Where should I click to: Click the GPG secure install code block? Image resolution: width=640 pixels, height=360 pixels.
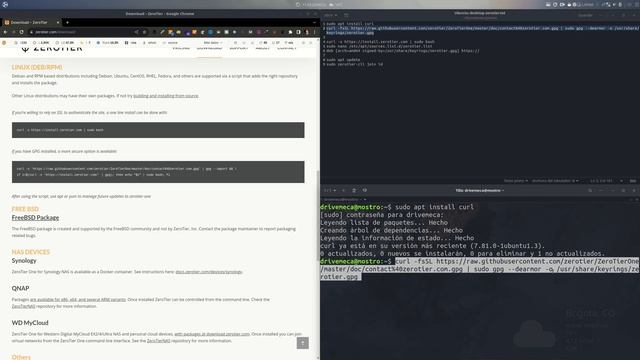pos(158,172)
